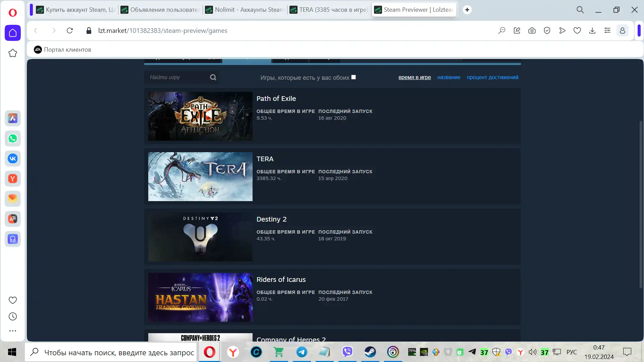Click the search icon in the game search box

pyautogui.click(x=213, y=77)
